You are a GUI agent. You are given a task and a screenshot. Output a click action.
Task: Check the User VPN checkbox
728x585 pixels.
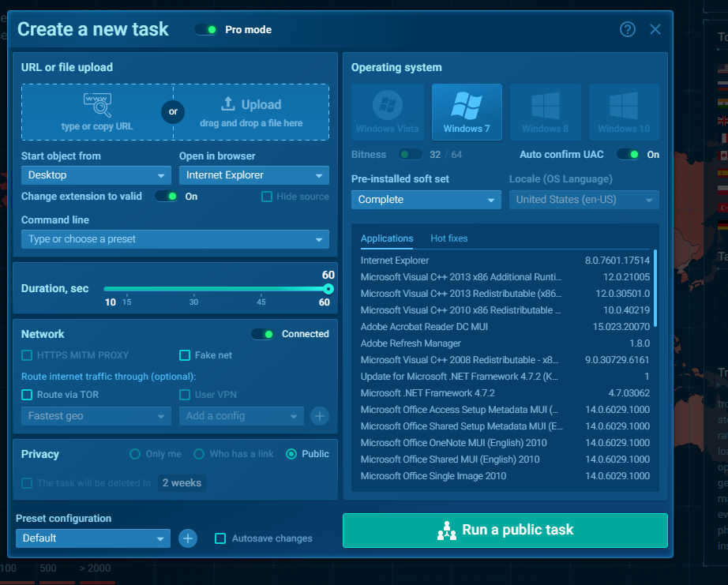(x=185, y=395)
